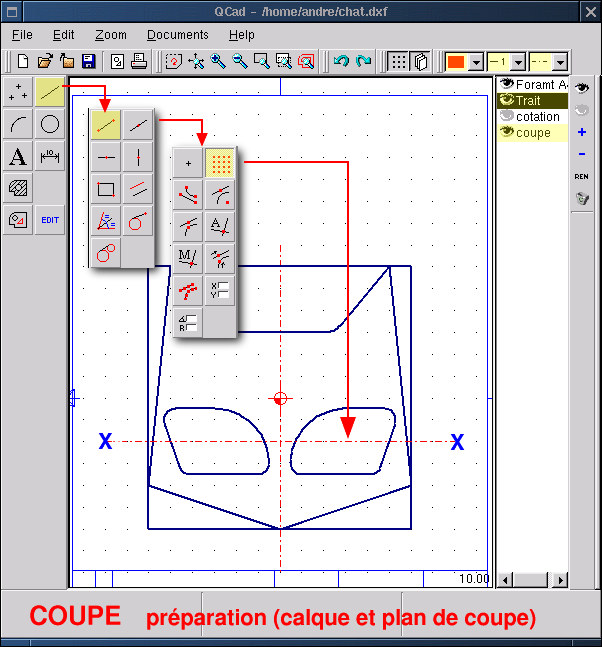Click the rectangle tool in lines submenu
This screenshot has width=602, height=647.
coord(105,188)
